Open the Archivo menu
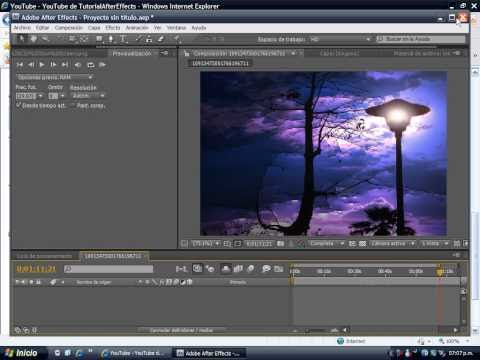 coord(22,28)
